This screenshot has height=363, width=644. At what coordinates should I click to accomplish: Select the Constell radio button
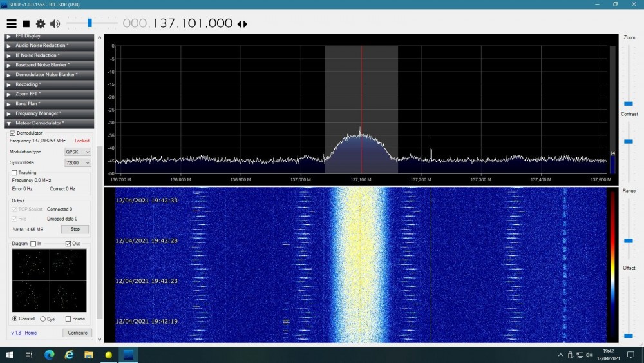(15, 319)
